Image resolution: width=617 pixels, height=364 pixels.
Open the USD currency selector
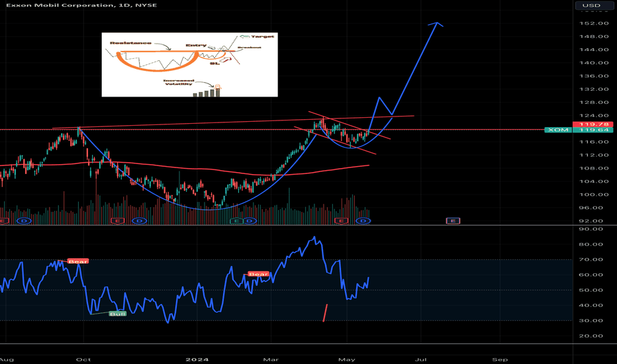point(593,5)
